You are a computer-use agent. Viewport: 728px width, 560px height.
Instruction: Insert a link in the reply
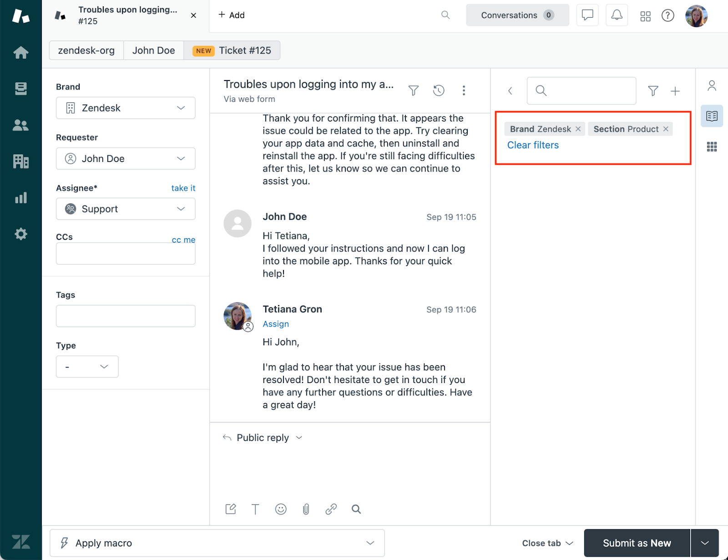click(331, 509)
